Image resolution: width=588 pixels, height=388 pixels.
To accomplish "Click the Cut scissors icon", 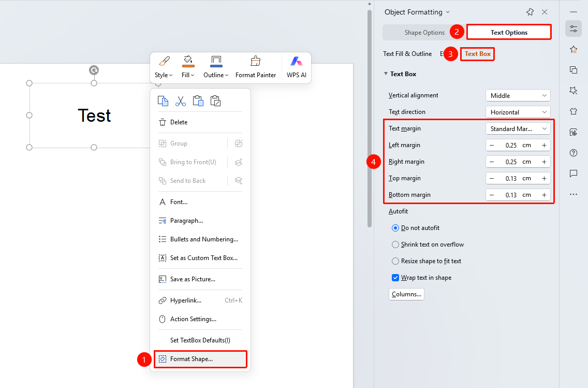I will point(180,101).
